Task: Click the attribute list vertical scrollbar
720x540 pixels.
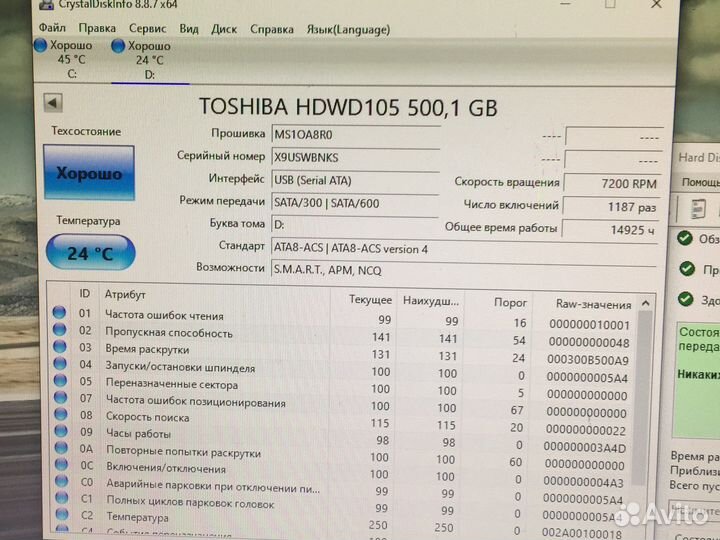Action: click(644, 397)
